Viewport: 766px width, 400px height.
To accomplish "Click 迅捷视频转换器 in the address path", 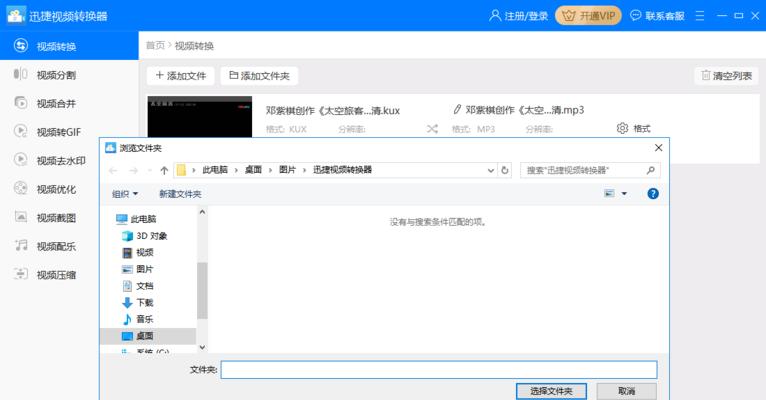I will [342, 169].
